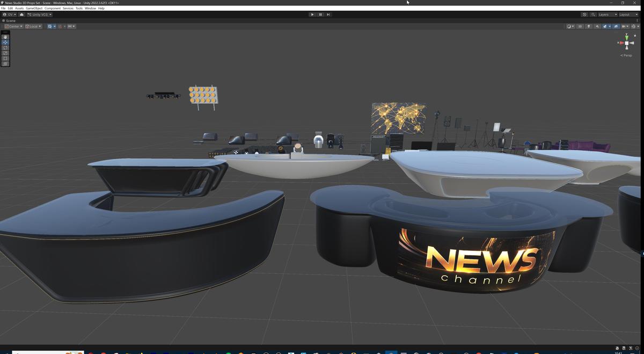
Task: Toggle orientation gizmo lock icon
Action: tap(635, 35)
